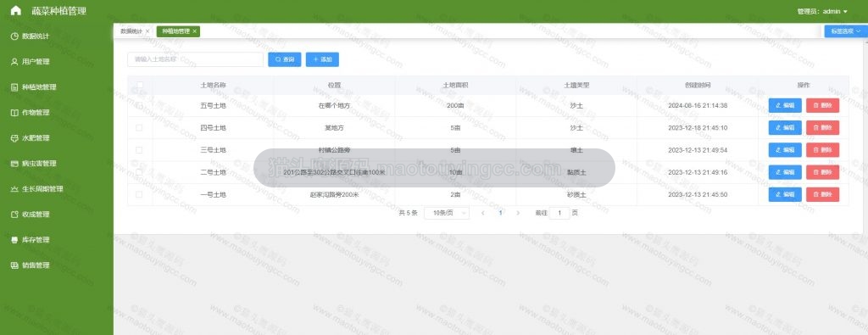Click the 土壤类型 column header

click(x=576, y=86)
